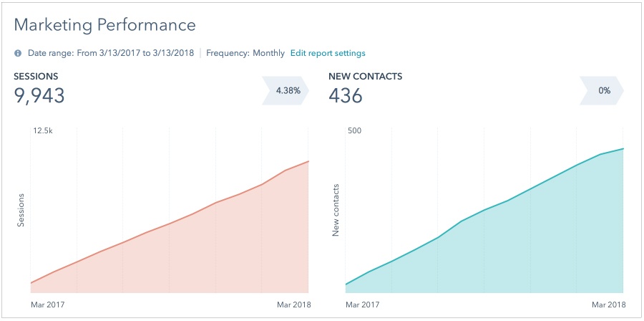Viewport: 644px width, 321px height.
Task: Click the 436 new contacts total
Action: [x=346, y=95]
